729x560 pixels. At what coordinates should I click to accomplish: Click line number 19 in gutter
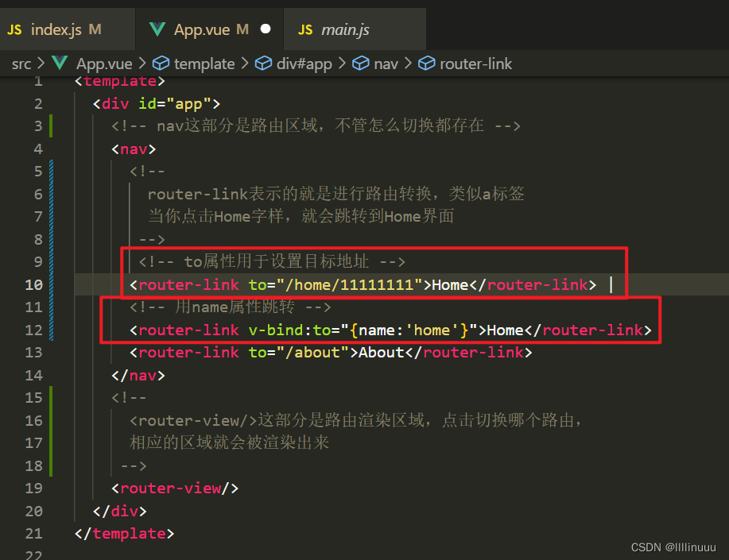point(33,489)
